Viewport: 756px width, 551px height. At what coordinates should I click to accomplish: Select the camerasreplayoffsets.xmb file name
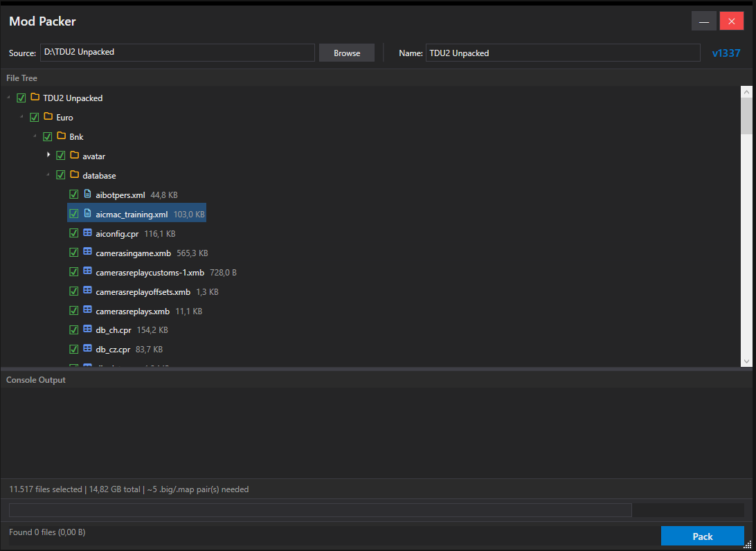point(143,291)
